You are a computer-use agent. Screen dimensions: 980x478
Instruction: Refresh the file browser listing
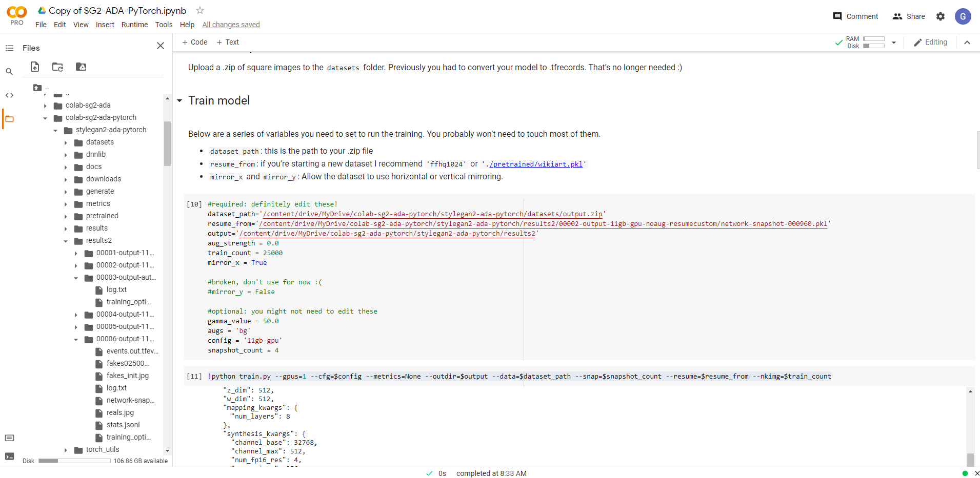[57, 67]
